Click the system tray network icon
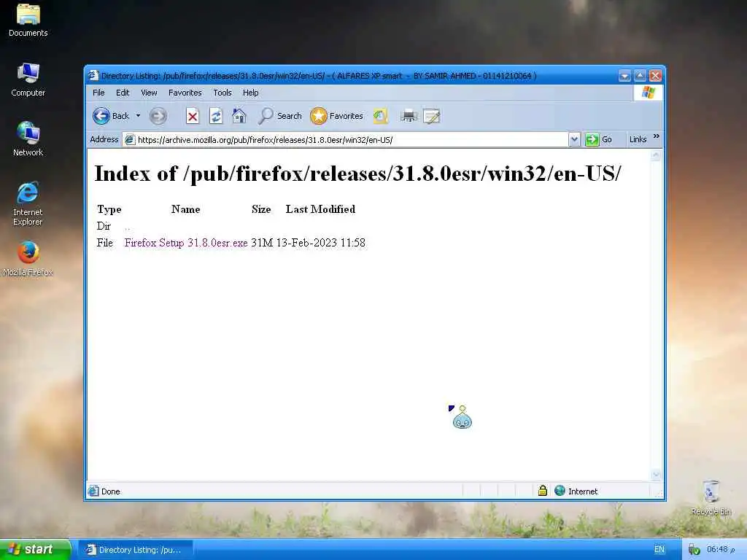 pos(694,550)
